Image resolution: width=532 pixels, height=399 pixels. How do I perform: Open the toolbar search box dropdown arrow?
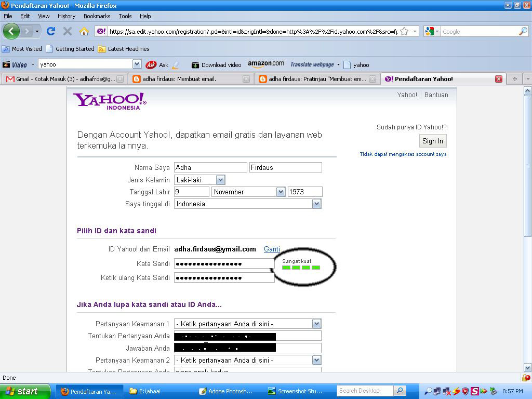tap(137, 64)
